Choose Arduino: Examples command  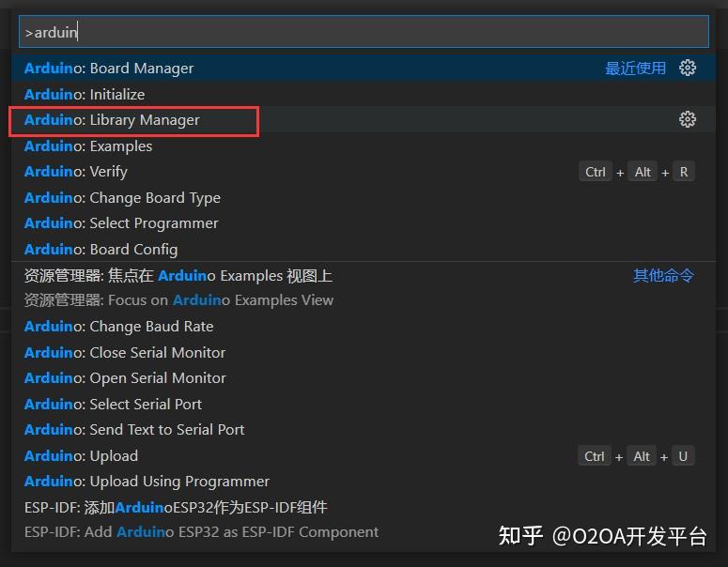coord(364,146)
